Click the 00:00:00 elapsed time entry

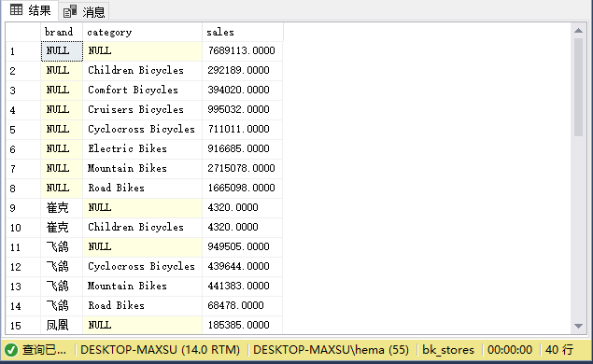point(510,350)
